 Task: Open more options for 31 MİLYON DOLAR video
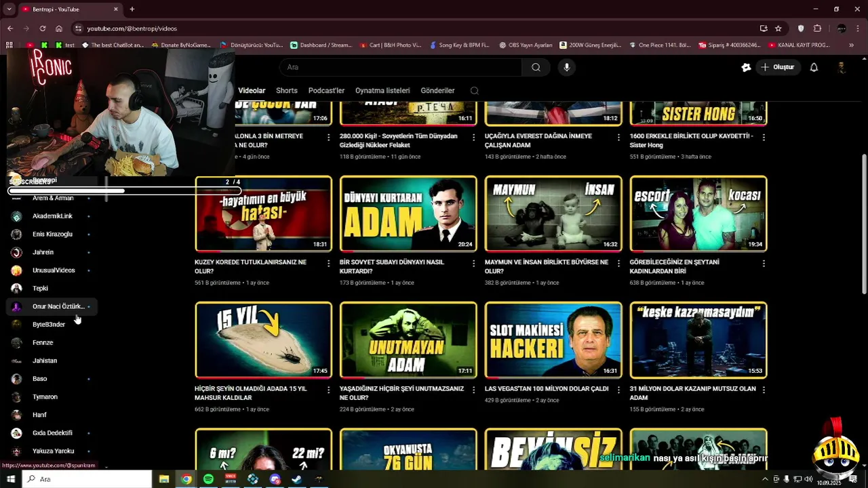click(x=764, y=390)
